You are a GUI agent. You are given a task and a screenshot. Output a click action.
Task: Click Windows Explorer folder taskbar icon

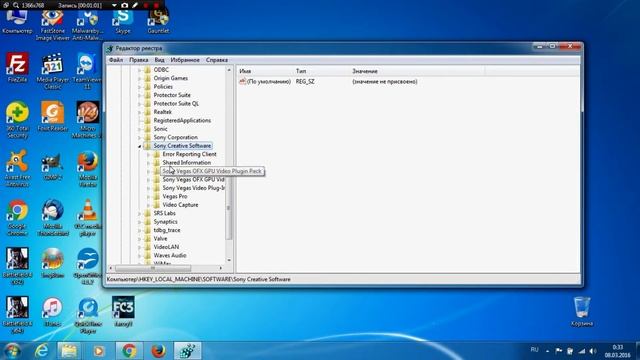pyautogui.click(x=69, y=351)
